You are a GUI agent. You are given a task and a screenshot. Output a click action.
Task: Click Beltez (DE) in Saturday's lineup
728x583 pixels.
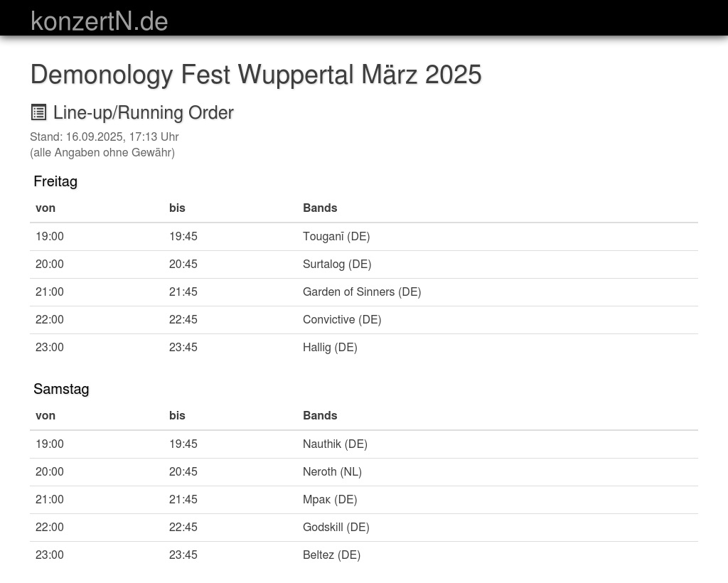coord(331,555)
